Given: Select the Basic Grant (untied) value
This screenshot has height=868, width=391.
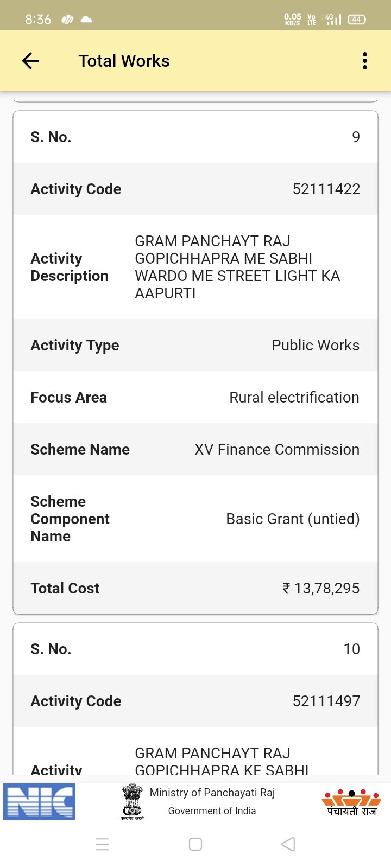Looking at the screenshot, I should point(293,519).
